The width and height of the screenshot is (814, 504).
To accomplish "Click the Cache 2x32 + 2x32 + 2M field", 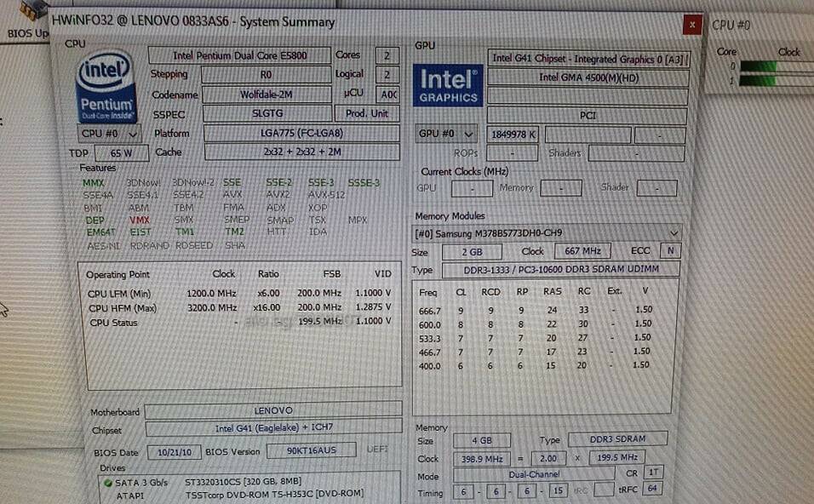I will 302,152.
